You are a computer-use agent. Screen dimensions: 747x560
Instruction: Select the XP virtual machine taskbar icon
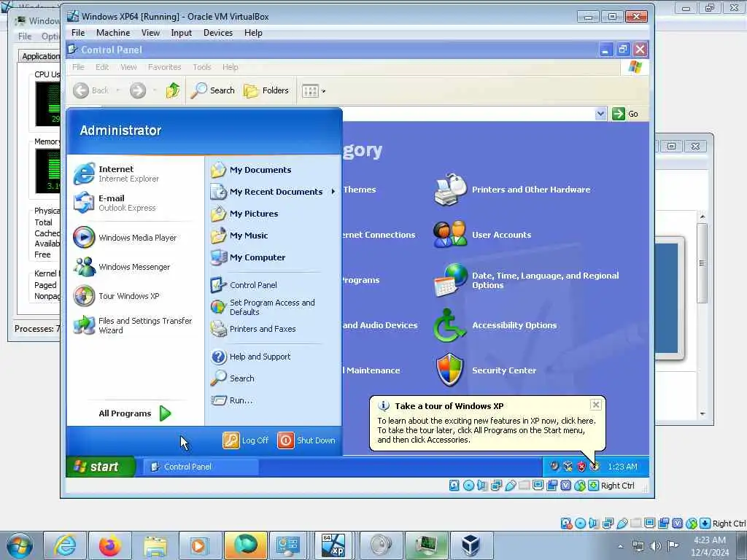[x=333, y=545]
